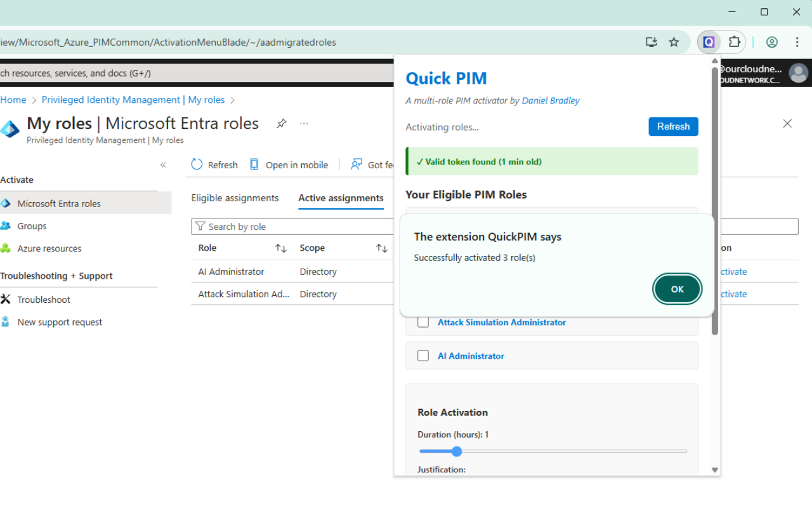Viewport: 812px width, 508px height.
Task: Click the Got feedback toolbar item
Action: (373, 165)
